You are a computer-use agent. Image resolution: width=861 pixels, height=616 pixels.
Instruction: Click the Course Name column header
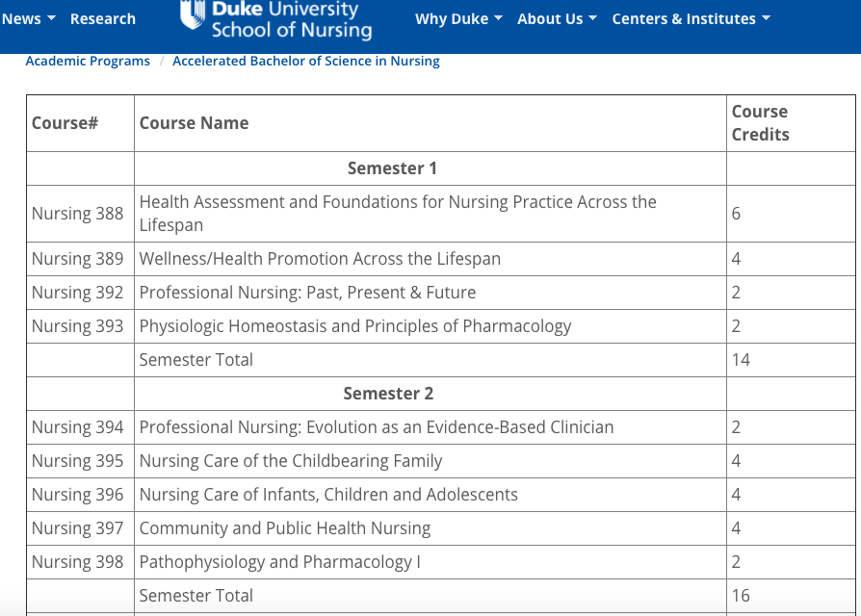(194, 123)
